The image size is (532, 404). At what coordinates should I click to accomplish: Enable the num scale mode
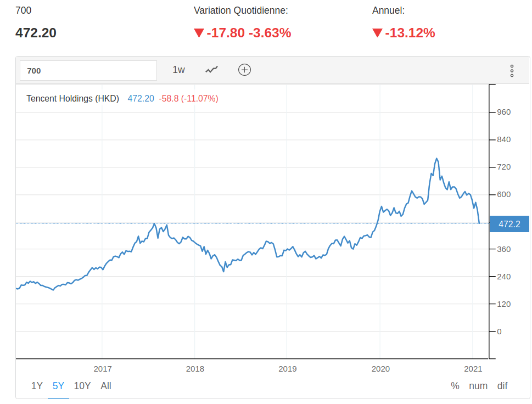coord(478,386)
